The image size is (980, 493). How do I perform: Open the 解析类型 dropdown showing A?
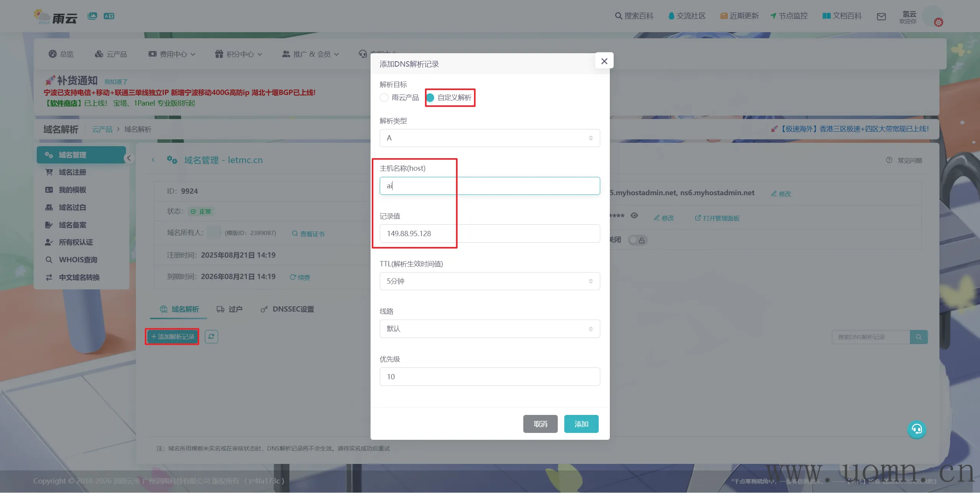click(489, 138)
